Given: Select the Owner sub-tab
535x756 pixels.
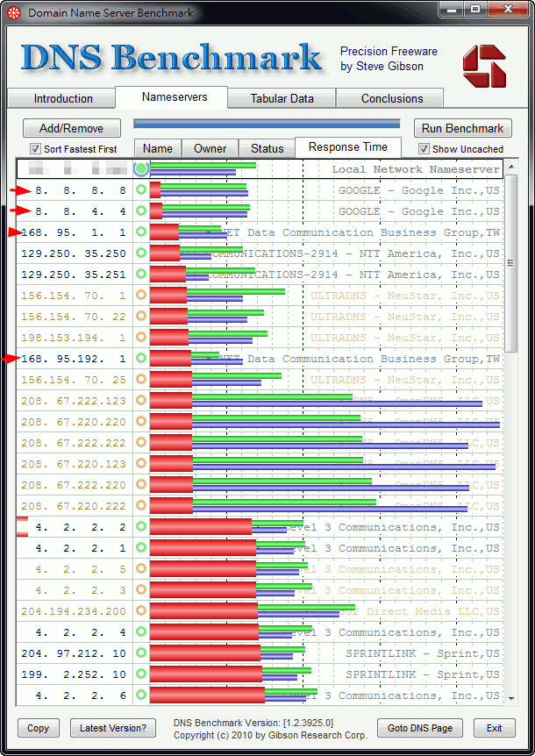Looking at the screenshot, I should pyautogui.click(x=210, y=148).
